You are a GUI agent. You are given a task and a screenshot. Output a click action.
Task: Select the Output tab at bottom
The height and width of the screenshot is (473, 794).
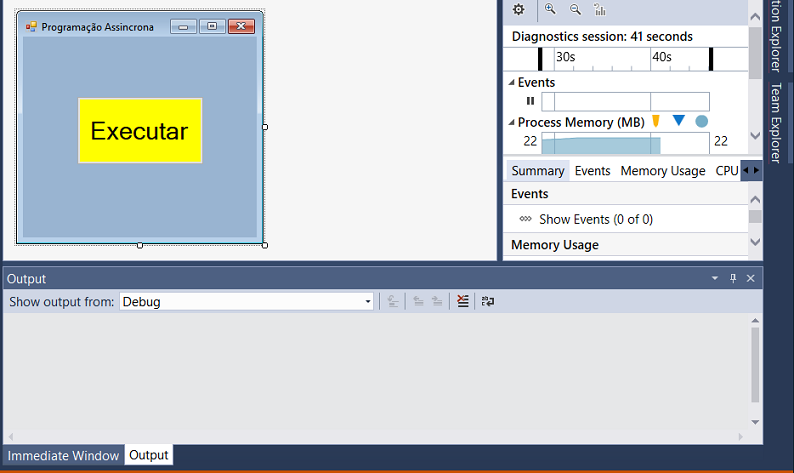click(148, 455)
